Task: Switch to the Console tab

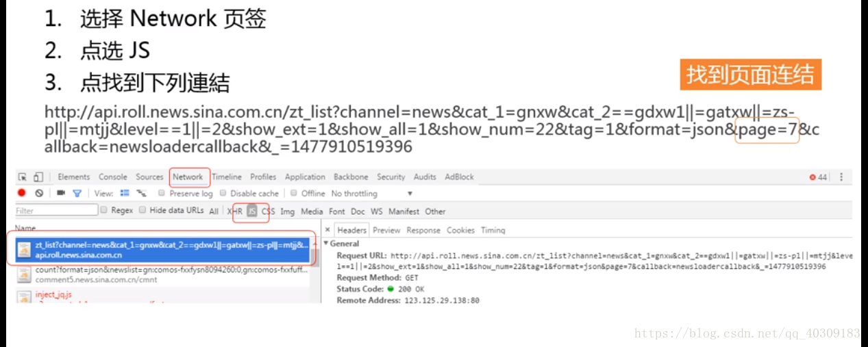Action: 113,177
